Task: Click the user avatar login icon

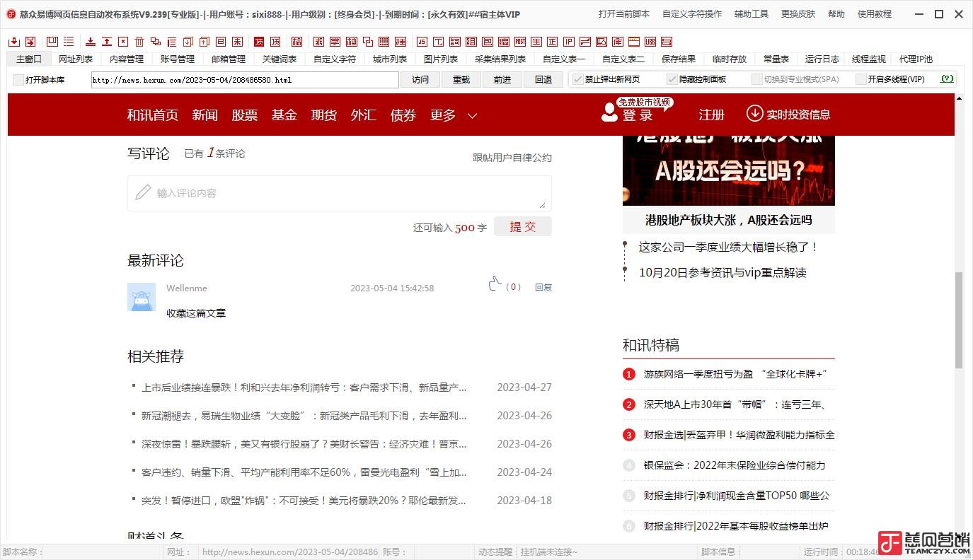Action: (x=609, y=112)
